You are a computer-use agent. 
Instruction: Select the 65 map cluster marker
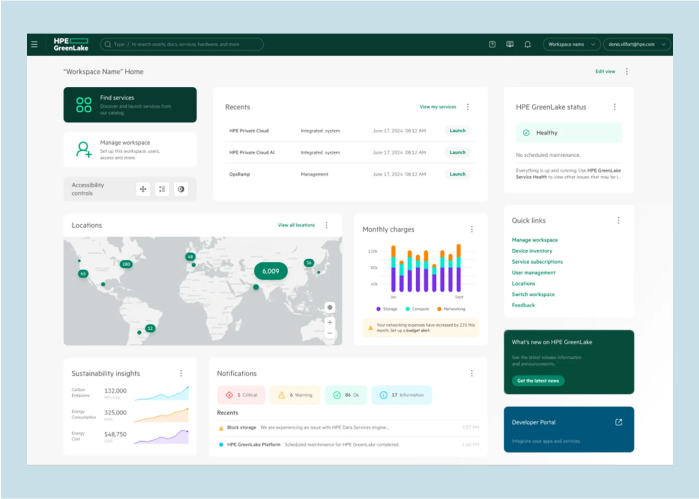click(83, 273)
